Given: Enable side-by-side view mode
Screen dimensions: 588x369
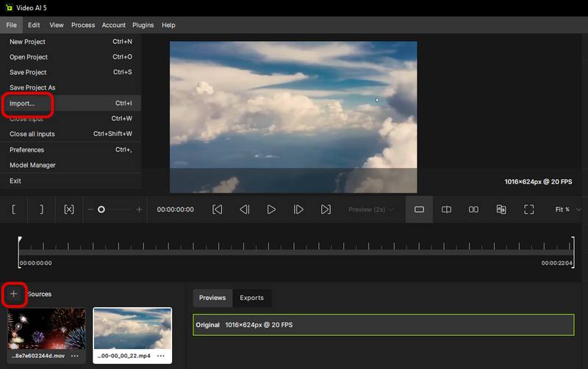Looking at the screenshot, I should pos(473,209).
